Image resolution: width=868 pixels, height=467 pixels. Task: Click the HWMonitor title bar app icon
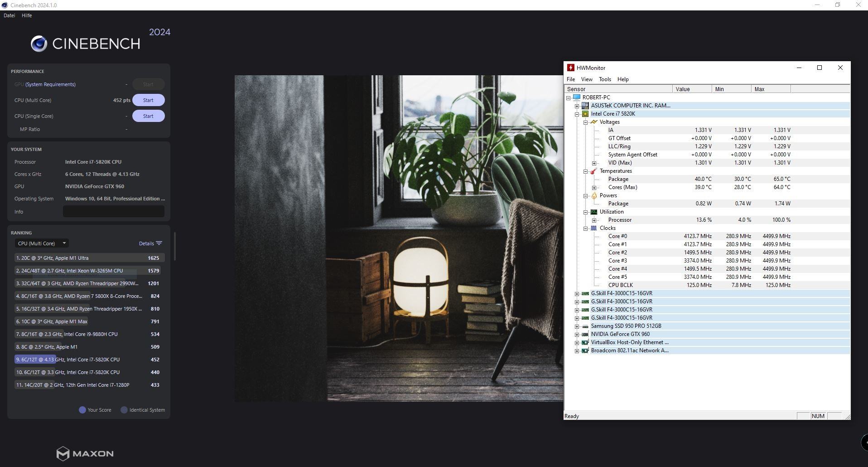pos(571,68)
